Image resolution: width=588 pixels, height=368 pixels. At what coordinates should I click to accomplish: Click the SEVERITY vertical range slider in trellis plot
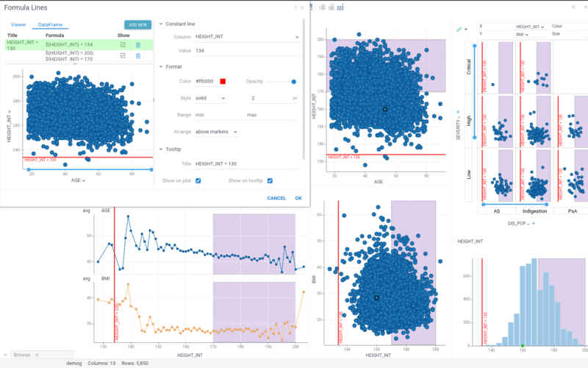point(474,91)
